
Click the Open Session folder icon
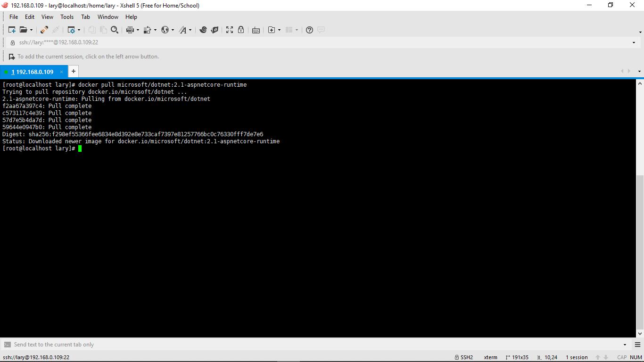[23, 30]
